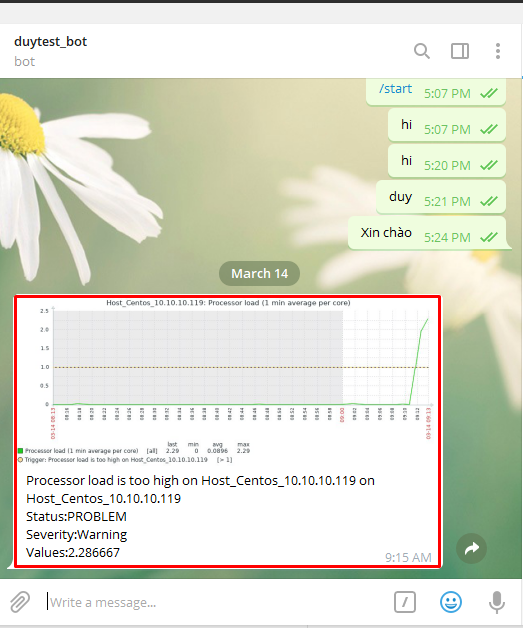Open the emoji picker smiley
The image size is (523, 628).
coord(451,602)
